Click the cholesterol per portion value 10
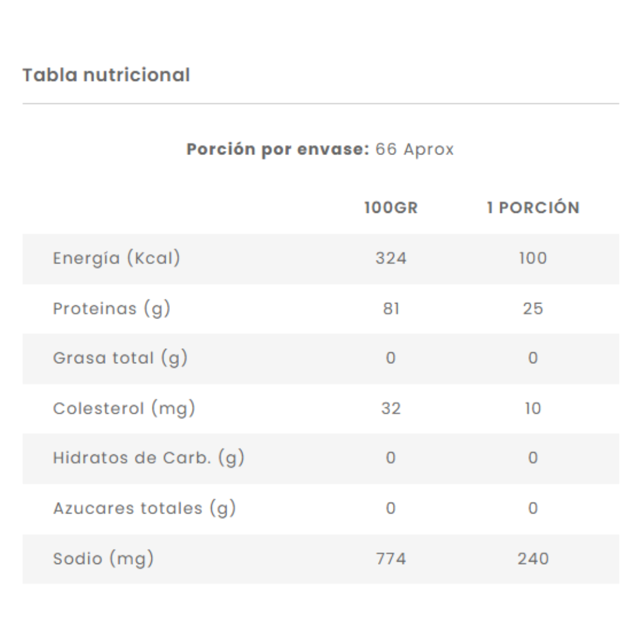644x644 pixels. tap(533, 408)
